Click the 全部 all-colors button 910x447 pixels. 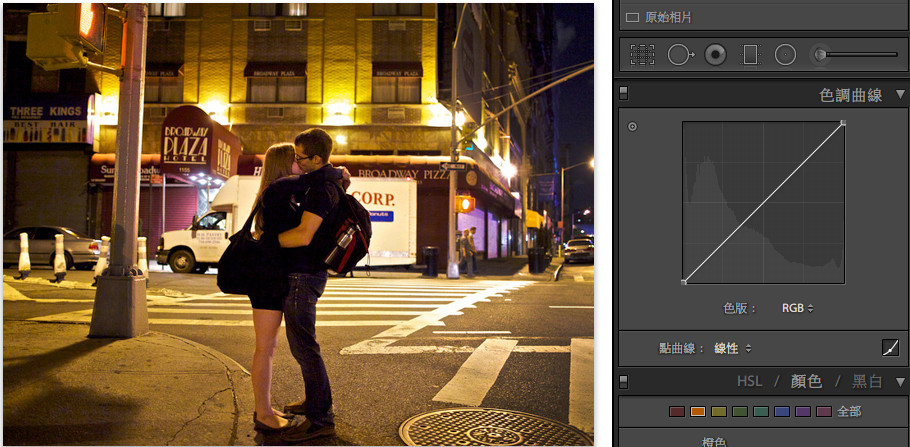tap(849, 412)
